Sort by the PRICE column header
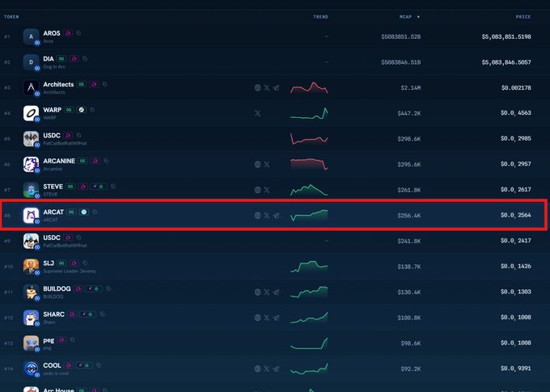Screen dimensions: 550x392 coord(523,17)
